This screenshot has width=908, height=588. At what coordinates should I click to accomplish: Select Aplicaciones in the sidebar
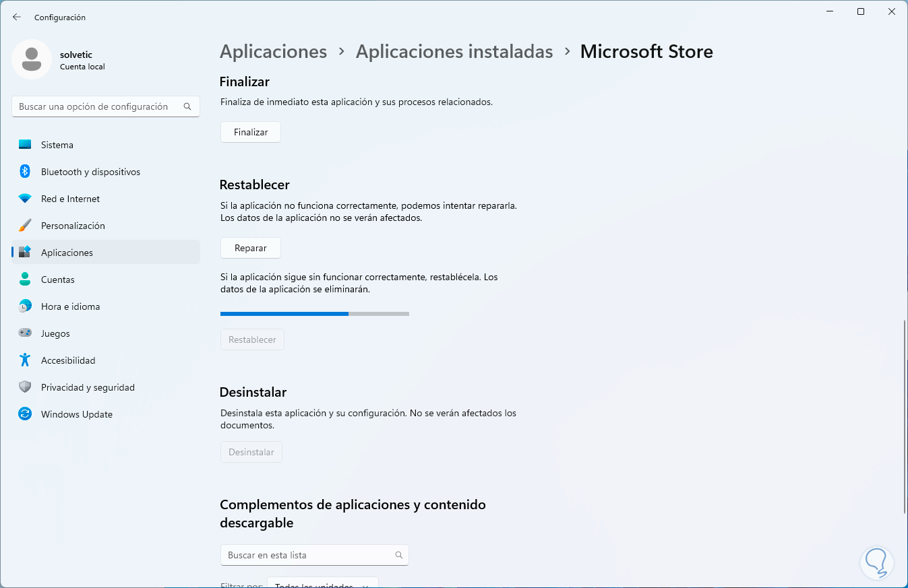coord(106,253)
